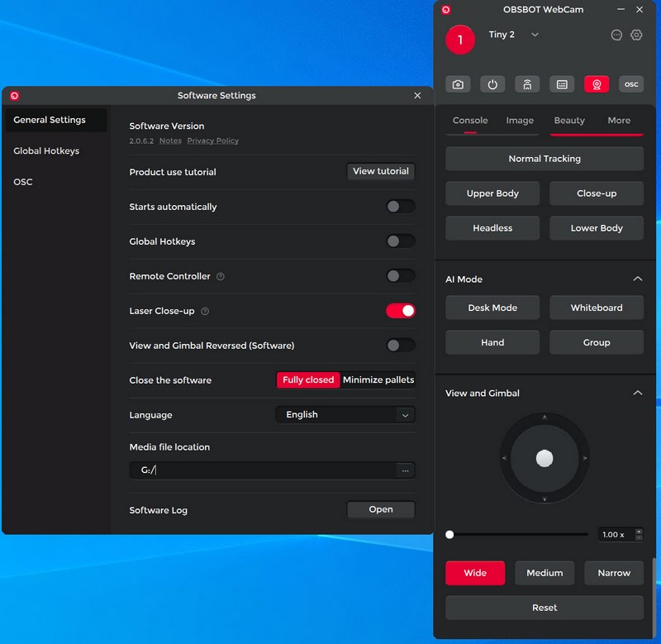The width and height of the screenshot is (661, 644).
Task: Click the OBSBOT logo in Software Settings title bar
Action: click(x=15, y=96)
